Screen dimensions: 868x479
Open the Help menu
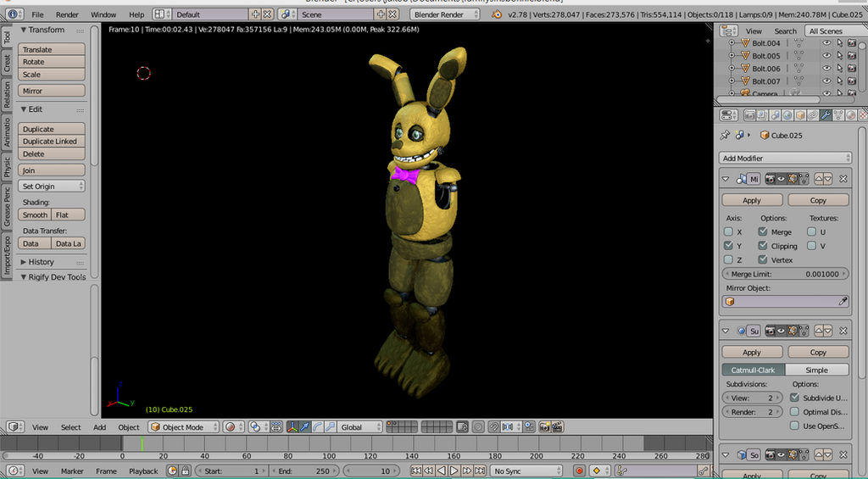136,14
